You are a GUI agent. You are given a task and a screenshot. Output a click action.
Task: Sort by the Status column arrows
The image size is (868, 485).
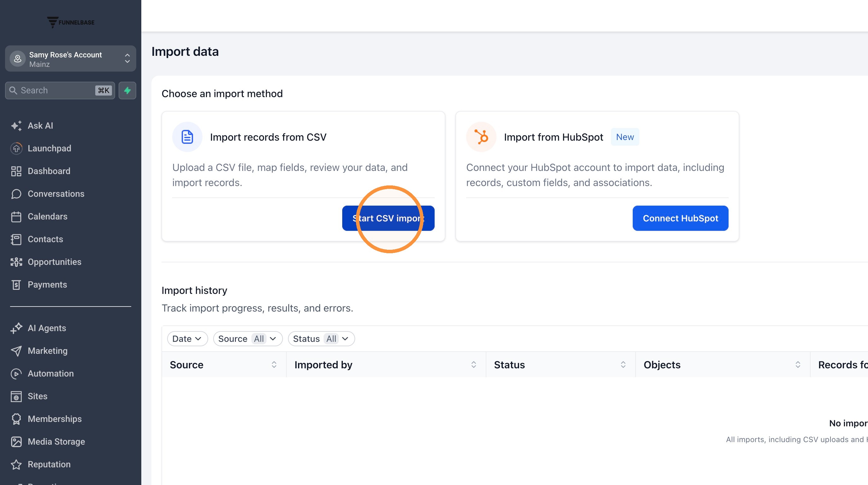[623, 365]
